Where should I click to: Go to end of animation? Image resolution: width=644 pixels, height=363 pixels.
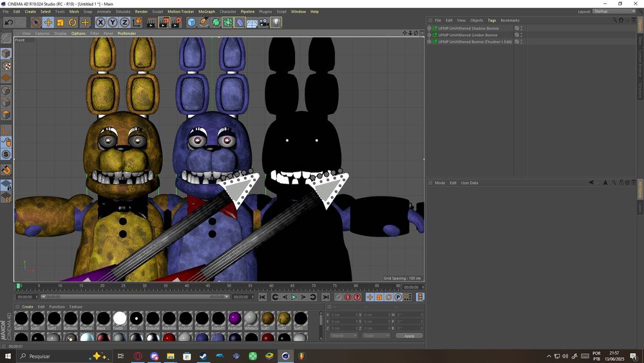tap(326, 297)
